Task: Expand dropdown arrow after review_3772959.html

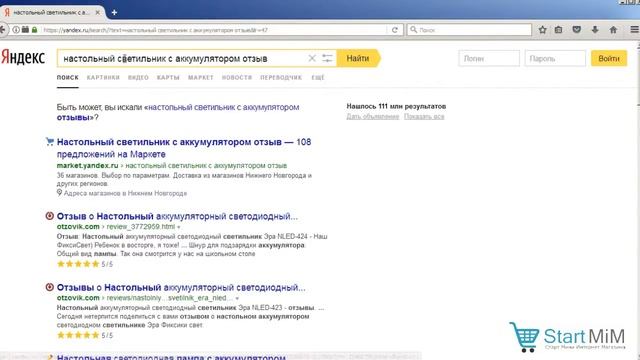Action: click(x=179, y=227)
